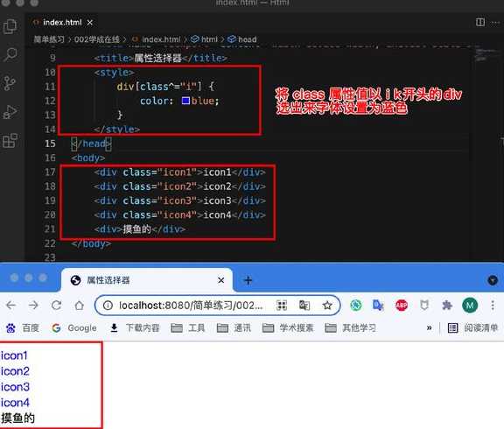This screenshot has height=429, width=504.
Task: Open the 工具 bookmark folder
Action: click(x=188, y=328)
